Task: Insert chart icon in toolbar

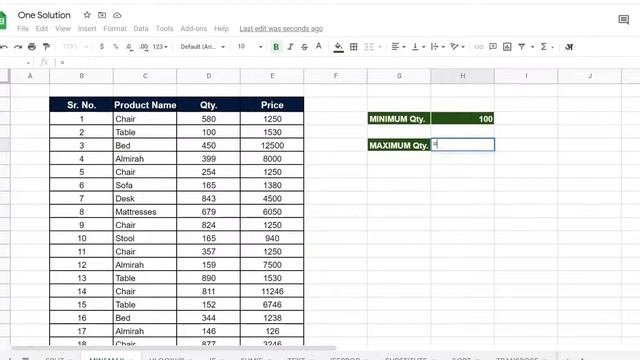Action: click(507, 47)
